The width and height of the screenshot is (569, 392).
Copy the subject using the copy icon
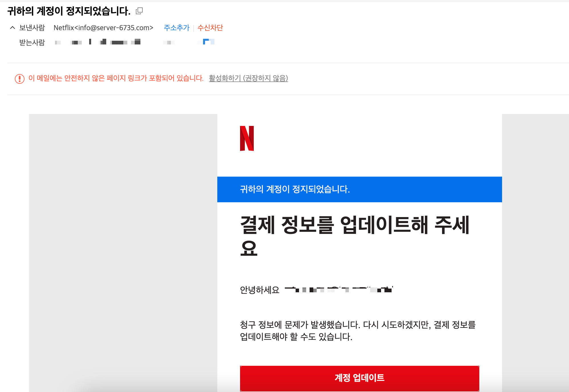coord(139,11)
